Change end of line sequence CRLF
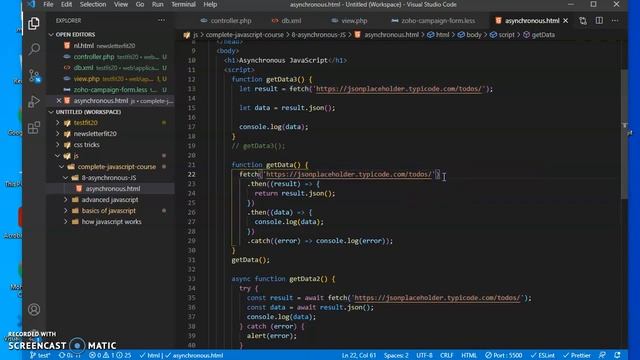Viewport: 640px width, 360px height. coord(447,356)
